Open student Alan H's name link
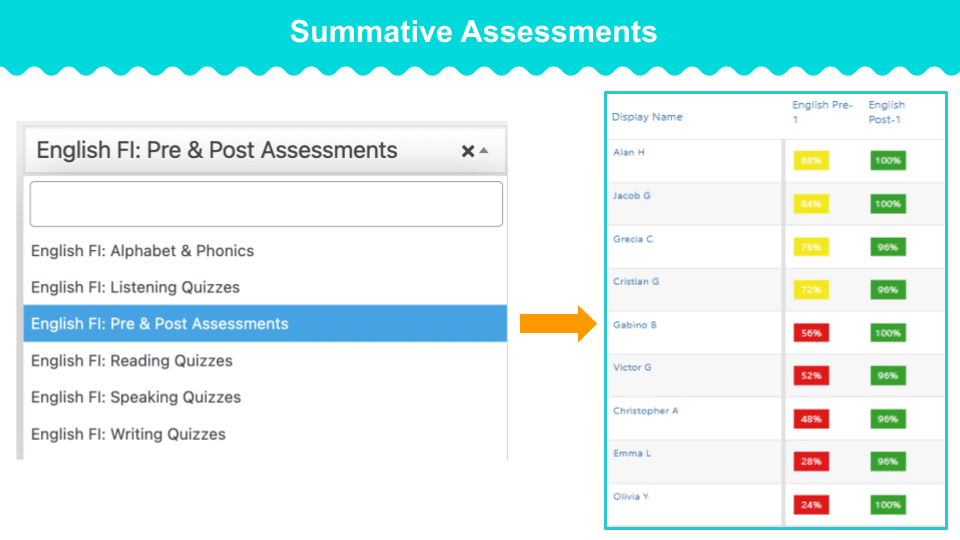This screenshot has height=540, width=960. pyautogui.click(x=628, y=152)
